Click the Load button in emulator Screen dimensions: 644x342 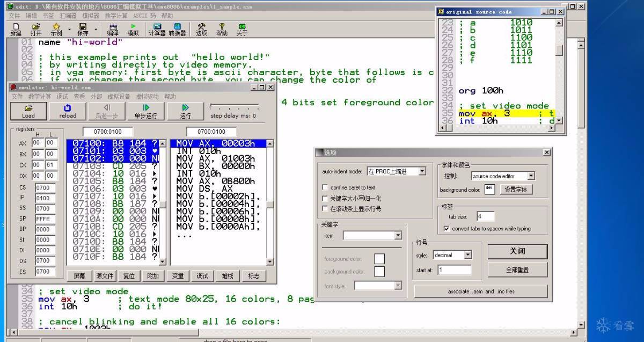coord(28,111)
